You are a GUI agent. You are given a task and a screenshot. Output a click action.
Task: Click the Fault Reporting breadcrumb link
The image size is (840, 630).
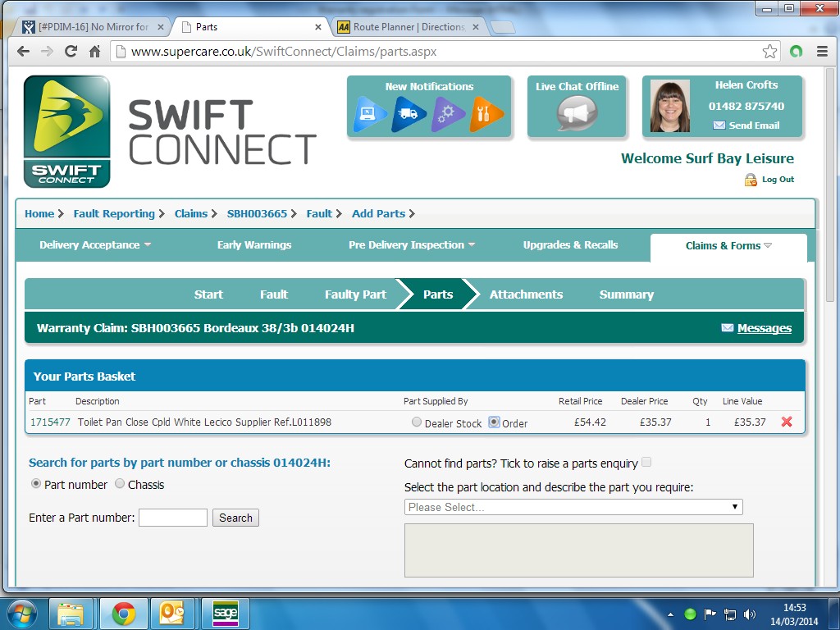tap(114, 214)
